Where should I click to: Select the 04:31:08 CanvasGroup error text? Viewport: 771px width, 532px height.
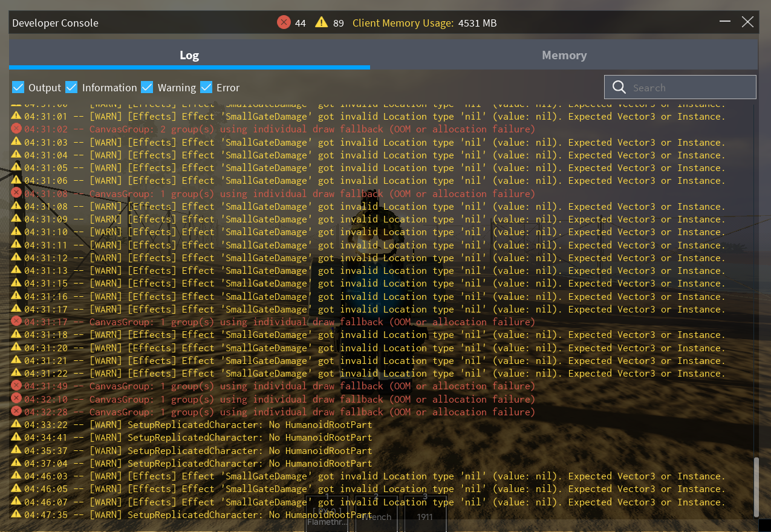tap(280, 193)
